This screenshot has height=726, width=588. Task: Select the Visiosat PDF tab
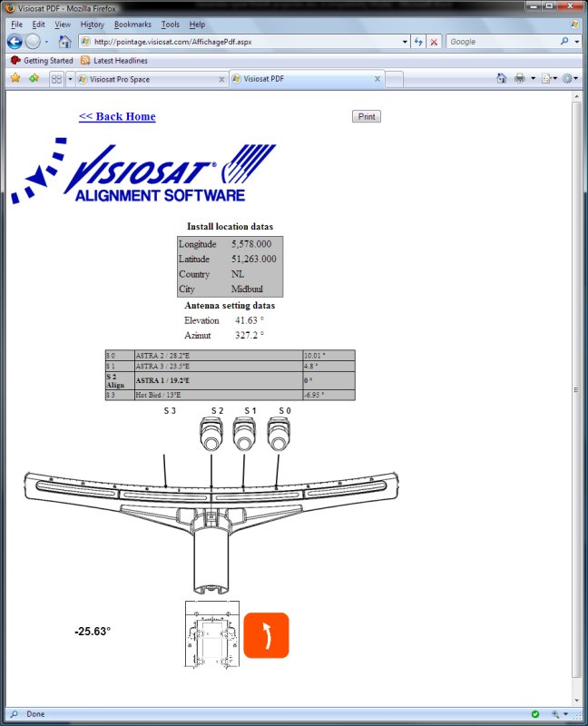coord(306,79)
